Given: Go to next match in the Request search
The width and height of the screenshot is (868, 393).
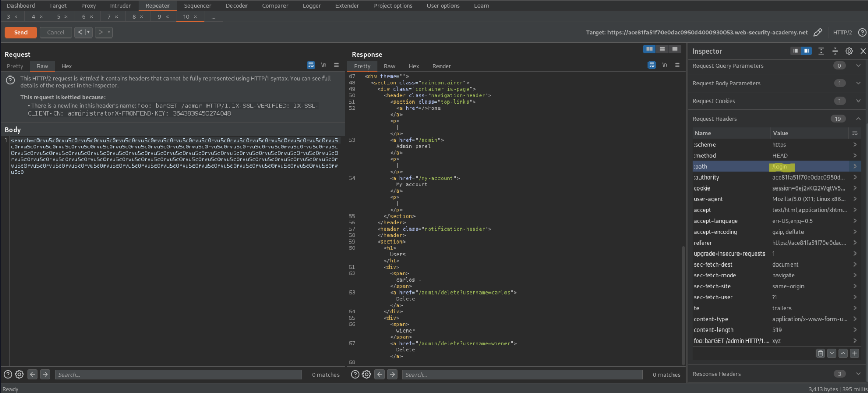Looking at the screenshot, I should point(45,374).
